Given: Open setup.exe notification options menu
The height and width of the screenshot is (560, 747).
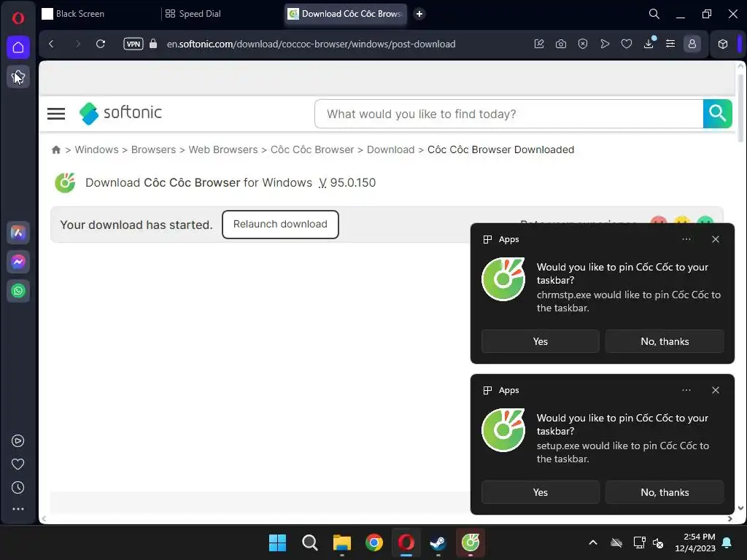Looking at the screenshot, I should pos(686,390).
